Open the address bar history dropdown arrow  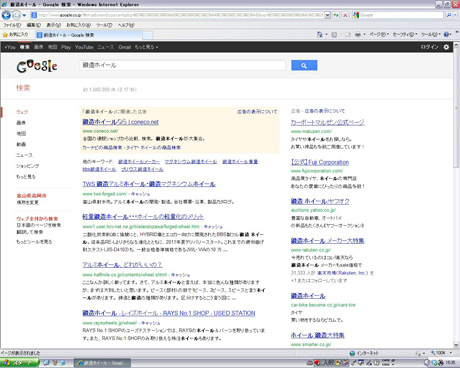click(327, 15)
